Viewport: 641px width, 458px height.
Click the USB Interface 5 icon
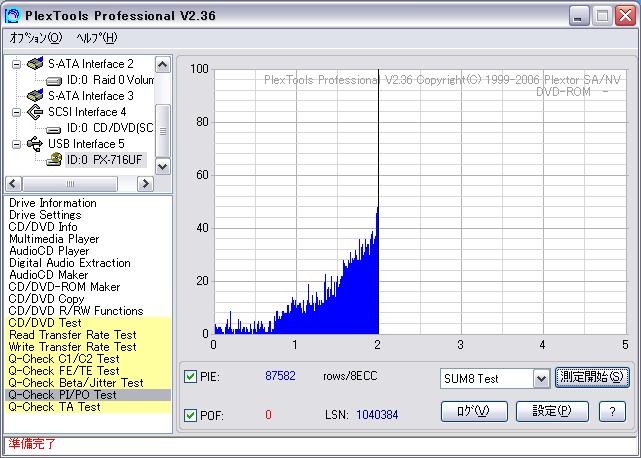(x=35, y=144)
